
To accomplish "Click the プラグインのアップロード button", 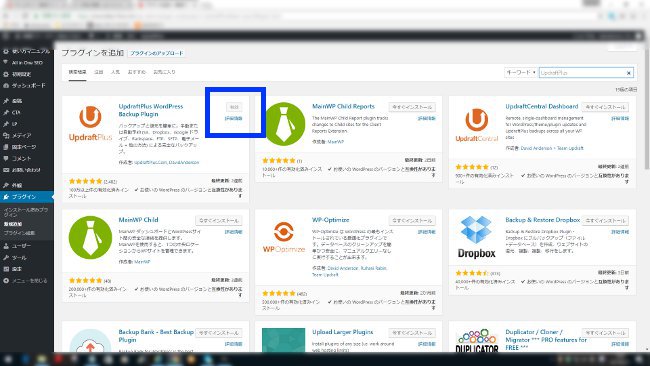I will click(x=156, y=53).
